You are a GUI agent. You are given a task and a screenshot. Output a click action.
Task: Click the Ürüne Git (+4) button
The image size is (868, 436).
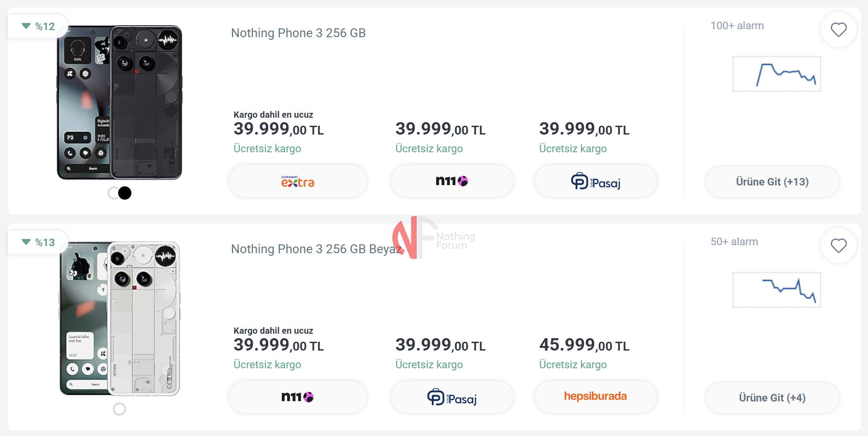(772, 398)
